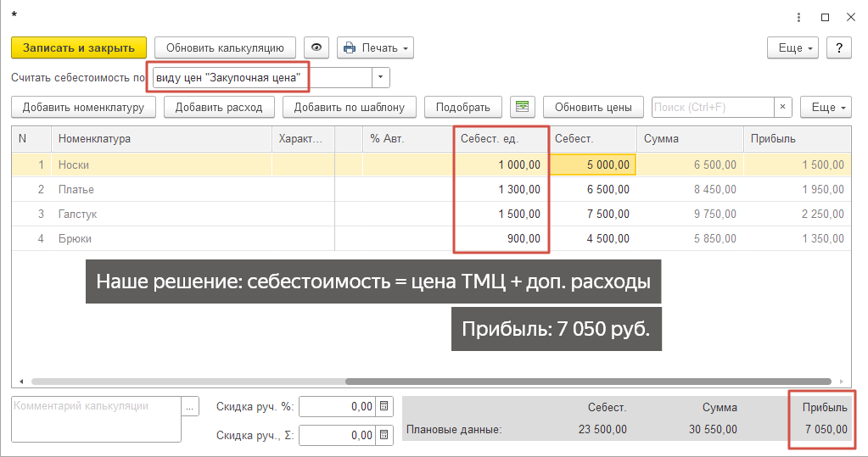Click the Скидка руч., Σ input field
868x457 pixels.
point(337,436)
